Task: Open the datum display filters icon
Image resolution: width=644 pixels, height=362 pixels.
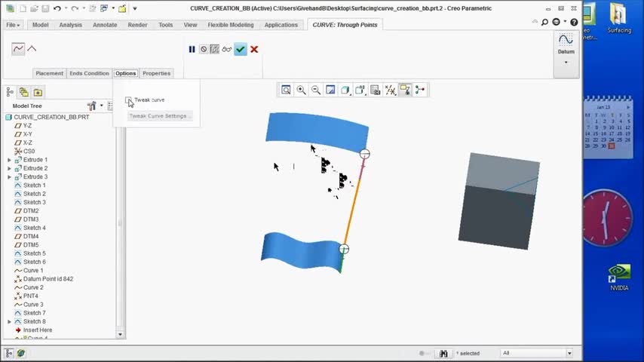Action: 390,90
